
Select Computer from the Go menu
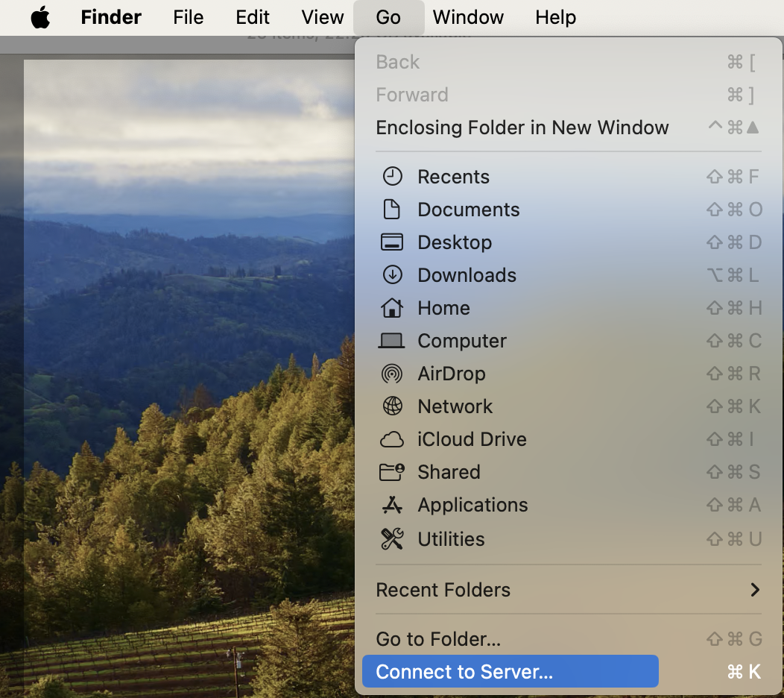[461, 341]
